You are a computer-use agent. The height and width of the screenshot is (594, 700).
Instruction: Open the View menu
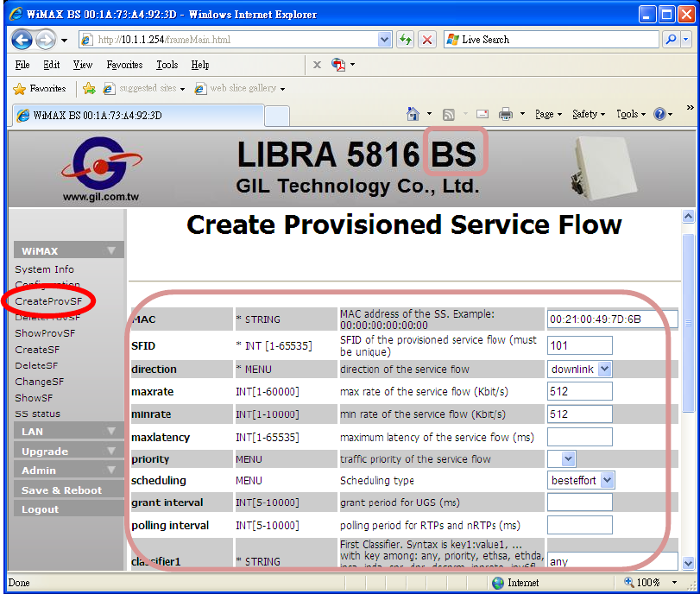83,65
